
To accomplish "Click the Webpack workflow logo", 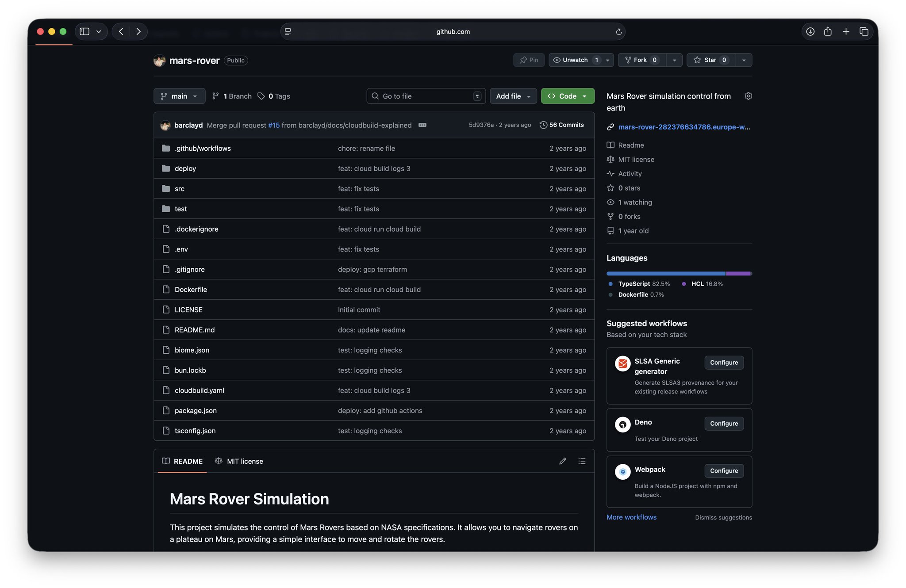I will [622, 472].
